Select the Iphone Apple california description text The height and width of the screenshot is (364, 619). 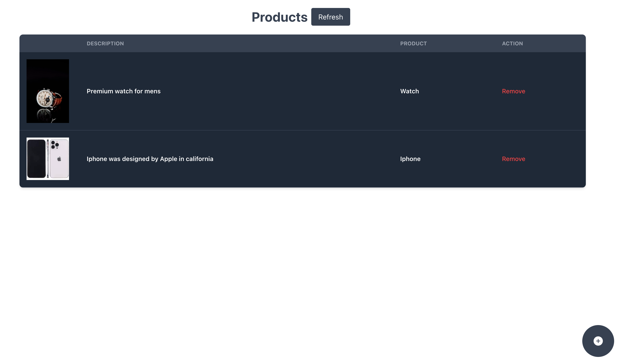point(150,159)
